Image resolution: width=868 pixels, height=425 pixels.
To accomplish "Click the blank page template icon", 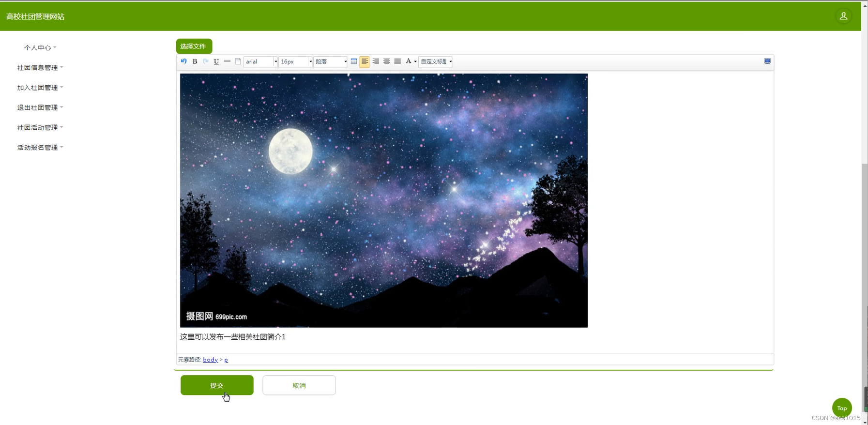I will (x=238, y=61).
